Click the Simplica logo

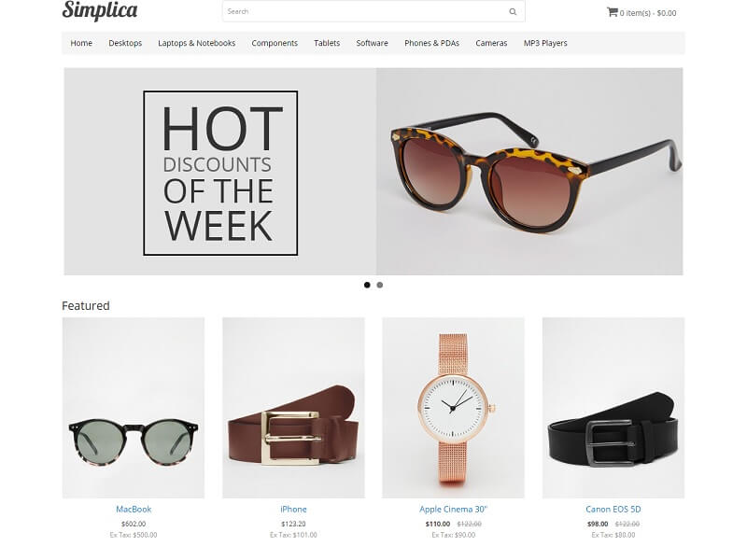pyautogui.click(x=100, y=10)
